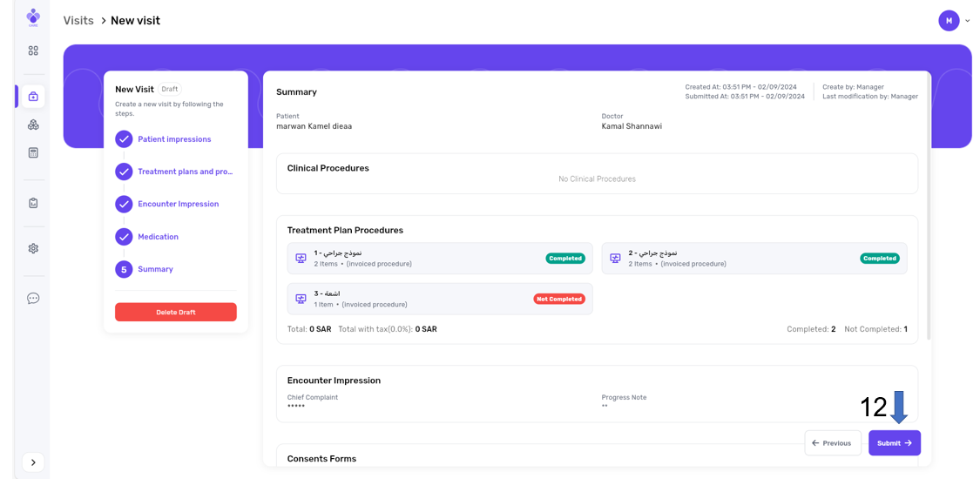This screenshot has width=980, height=492.
Task: Open the three-circles cluster sidebar icon
Action: (33, 125)
